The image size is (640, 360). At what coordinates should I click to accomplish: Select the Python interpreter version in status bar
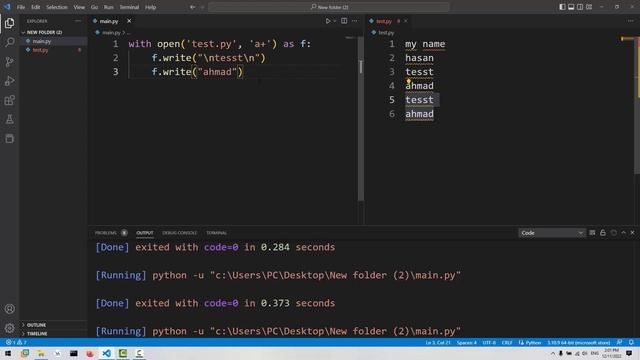578,342
